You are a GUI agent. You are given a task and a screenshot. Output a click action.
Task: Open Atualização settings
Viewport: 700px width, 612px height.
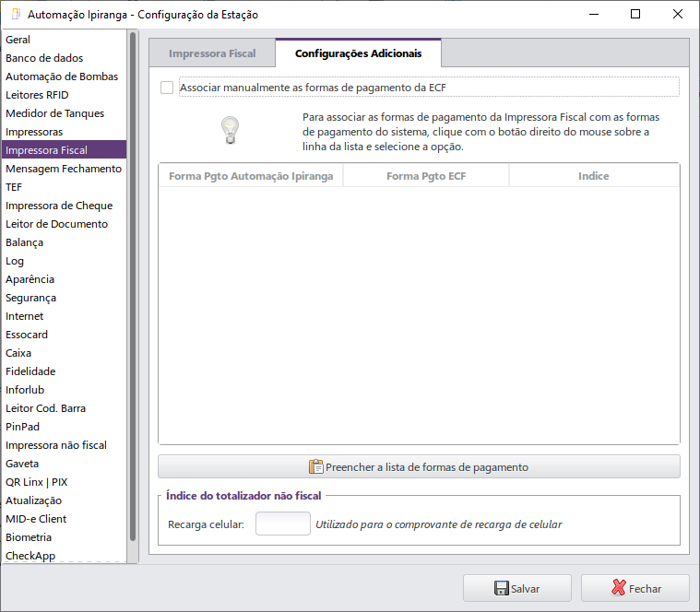[64, 500]
